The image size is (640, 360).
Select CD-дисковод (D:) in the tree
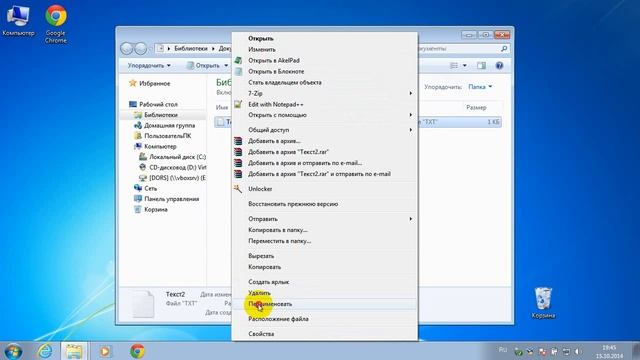tap(178, 167)
